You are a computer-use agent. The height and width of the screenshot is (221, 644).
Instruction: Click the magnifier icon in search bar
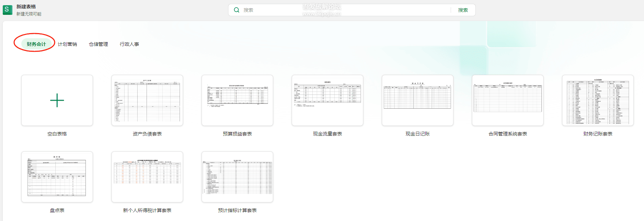(x=237, y=10)
